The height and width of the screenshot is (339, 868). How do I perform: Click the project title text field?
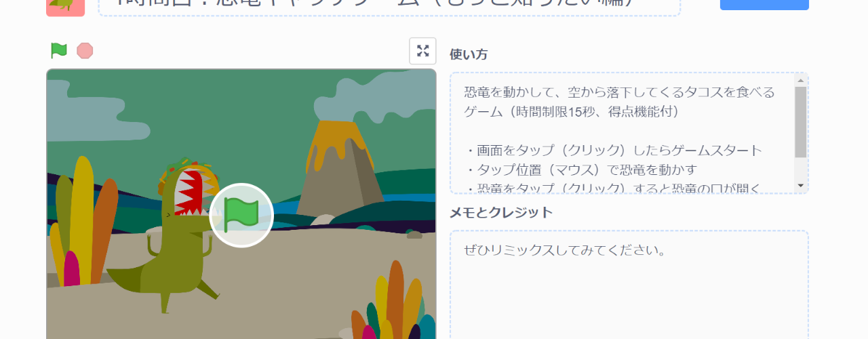[389, 5]
